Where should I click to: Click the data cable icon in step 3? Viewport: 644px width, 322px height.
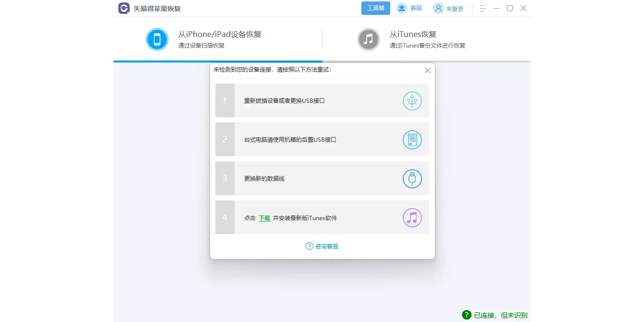coord(412,179)
